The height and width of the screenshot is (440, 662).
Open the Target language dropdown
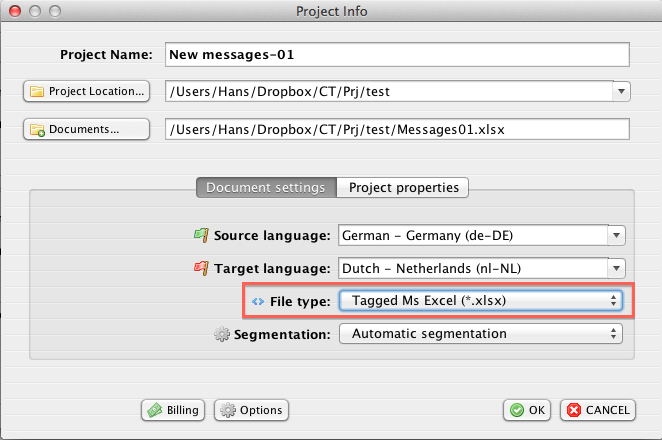click(x=616, y=268)
